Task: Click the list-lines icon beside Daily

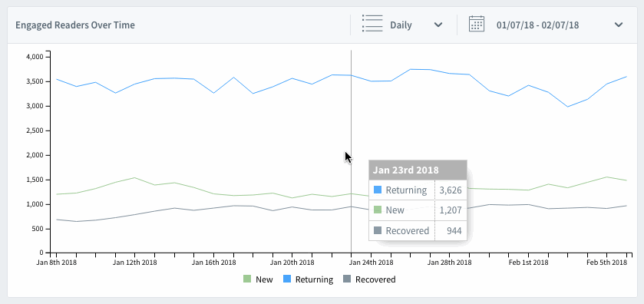Action: pos(372,24)
